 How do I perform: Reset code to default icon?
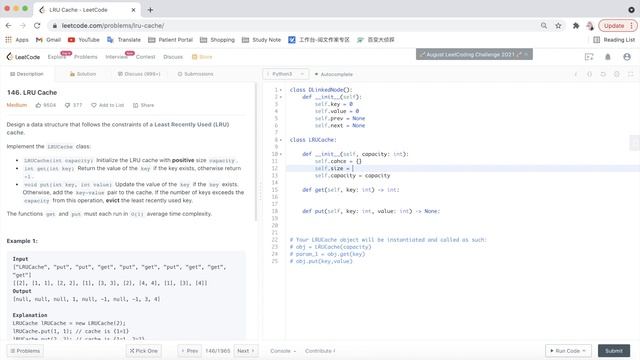[x=603, y=74]
